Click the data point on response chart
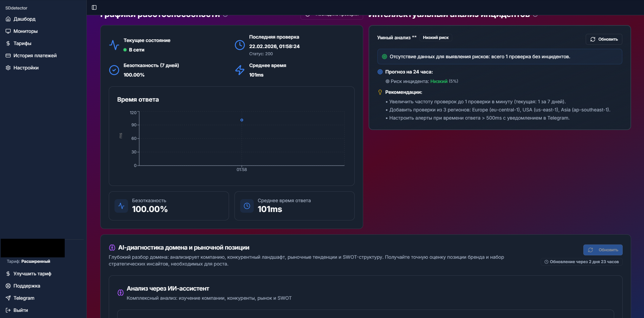Screen dimensions: 644x318 coord(242,120)
